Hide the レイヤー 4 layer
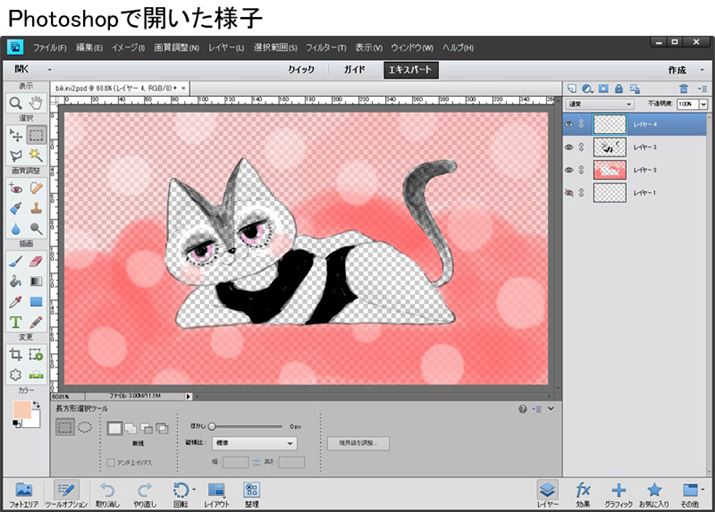 570,124
